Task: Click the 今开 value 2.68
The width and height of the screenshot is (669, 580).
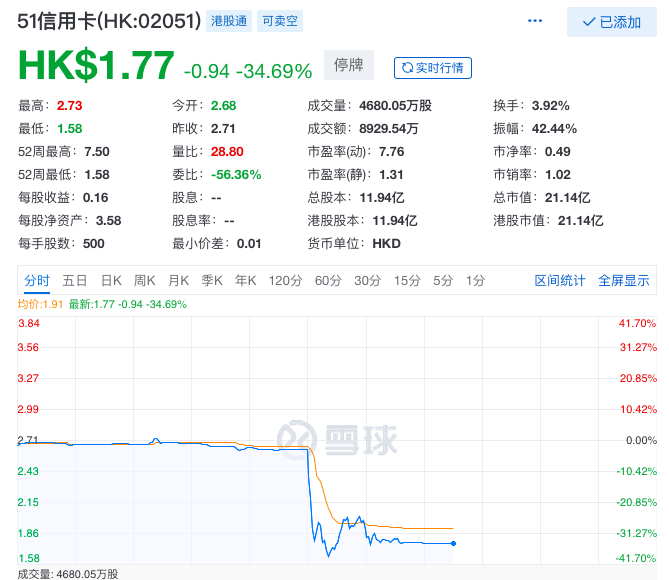Action: click(x=223, y=105)
